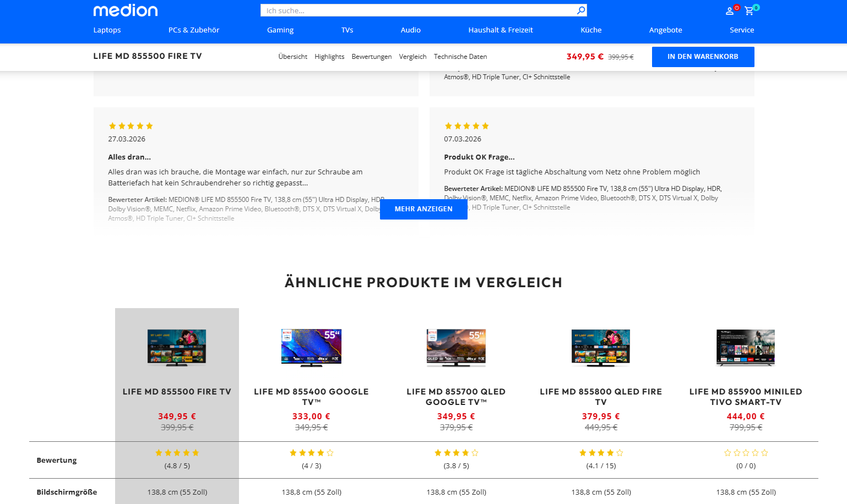Image resolution: width=847 pixels, height=504 pixels.
Task: Jump to the Technische Daten section
Action: click(460, 57)
